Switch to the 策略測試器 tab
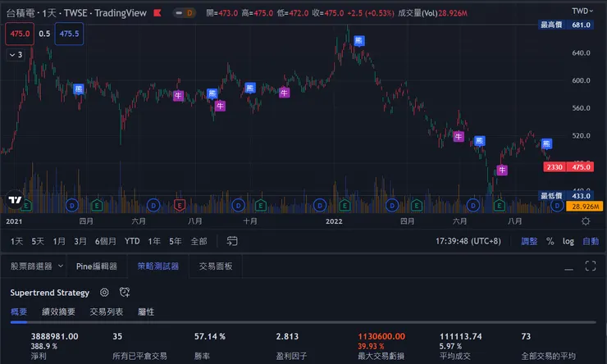The height and width of the screenshot is (364, 607). coord(158,266)
